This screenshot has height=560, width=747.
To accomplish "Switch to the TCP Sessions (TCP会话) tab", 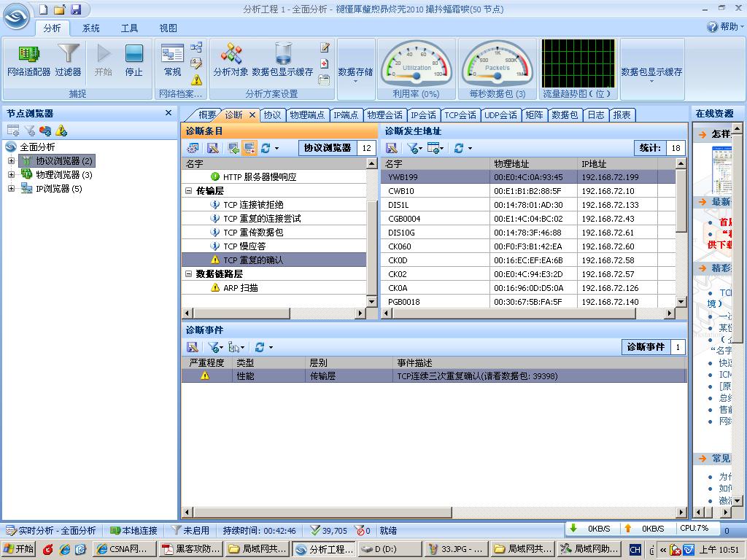I will pos(460,115).
